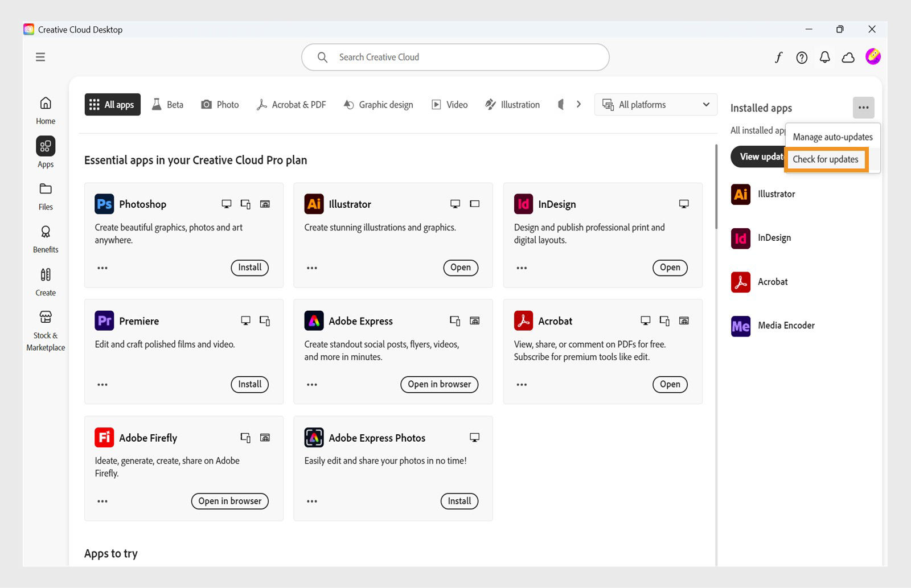Open the Photoshop app icon
Image resolution: width=911 pixels, height=588 pixels.
(104, 203)
